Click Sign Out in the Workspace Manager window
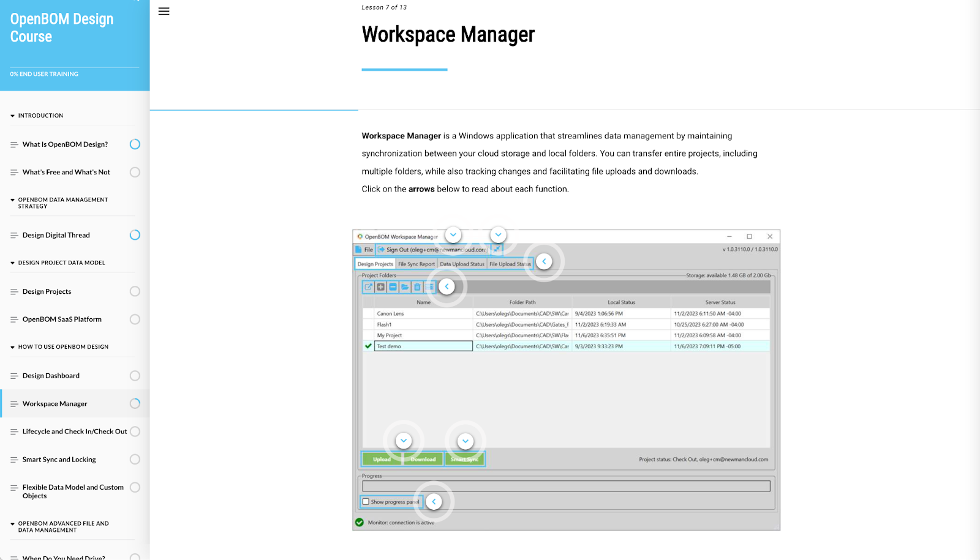 click(x=432, y=250)
